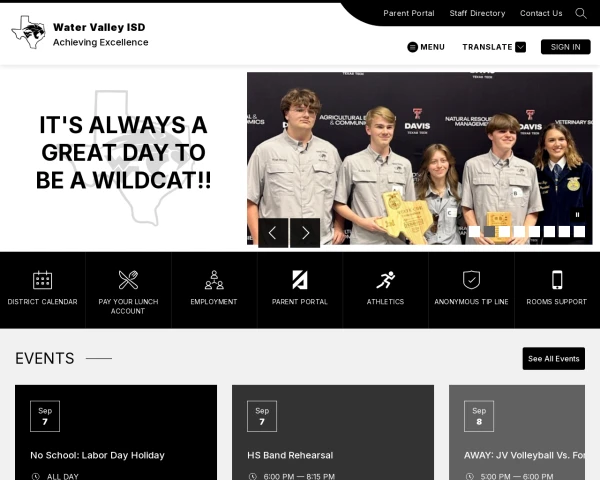
Task: Select the first slideshow indicator
Action: pyautogui.click(x=474, y=232)
